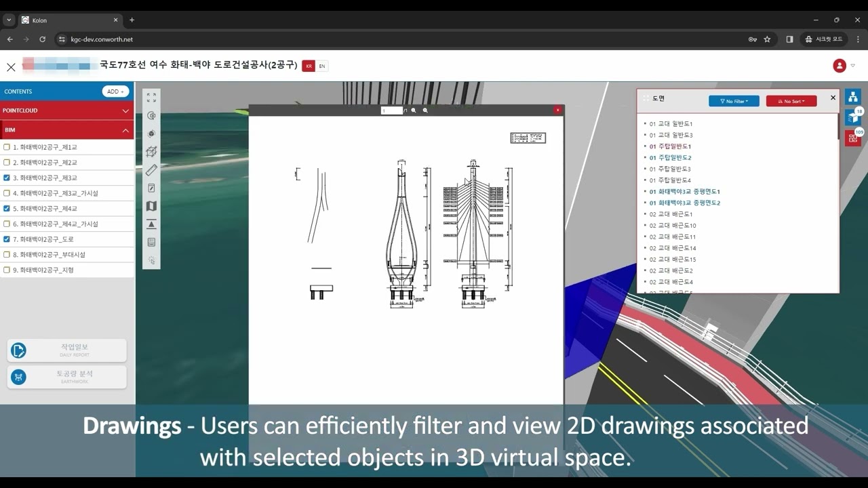Open drawing 01 주탑일반도1

click(x=670, y=146)
